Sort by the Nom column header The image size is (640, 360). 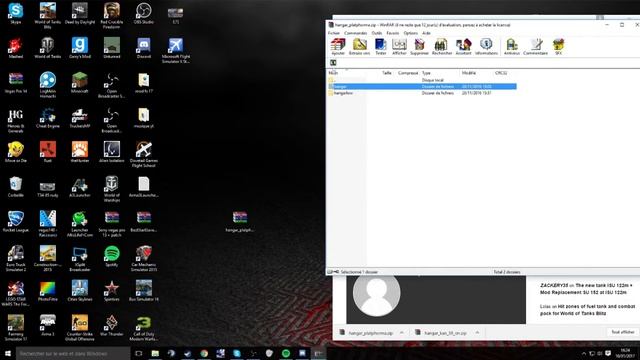(333, 73)
